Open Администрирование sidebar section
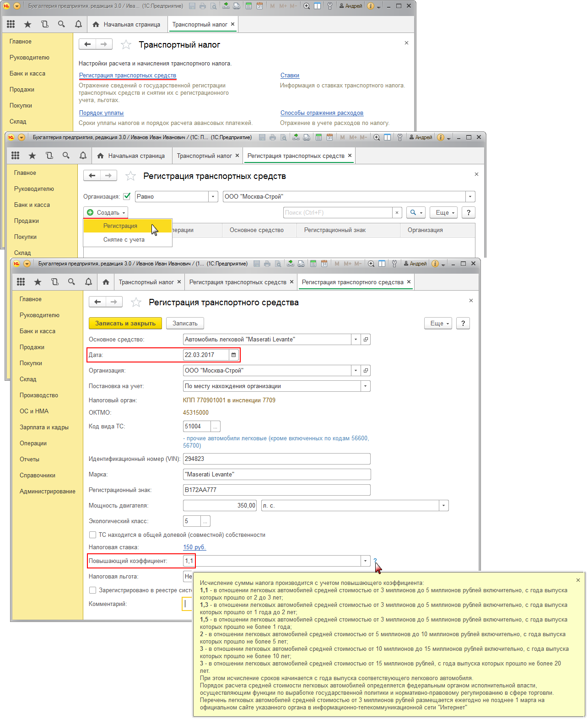This screenshot has height=719, width=588. point(48,491)
